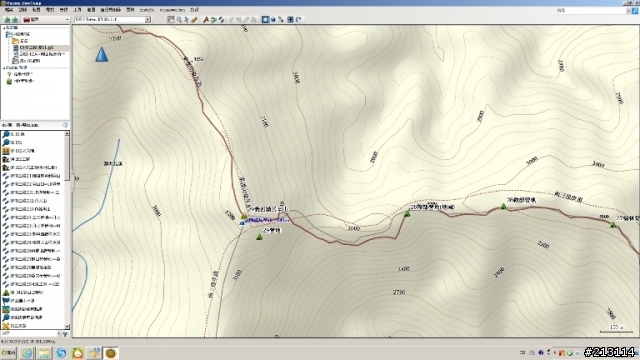Viewport: 640px width, 360px height.
Task: Open the second menu in the menu bar
Action: point(22,9)
